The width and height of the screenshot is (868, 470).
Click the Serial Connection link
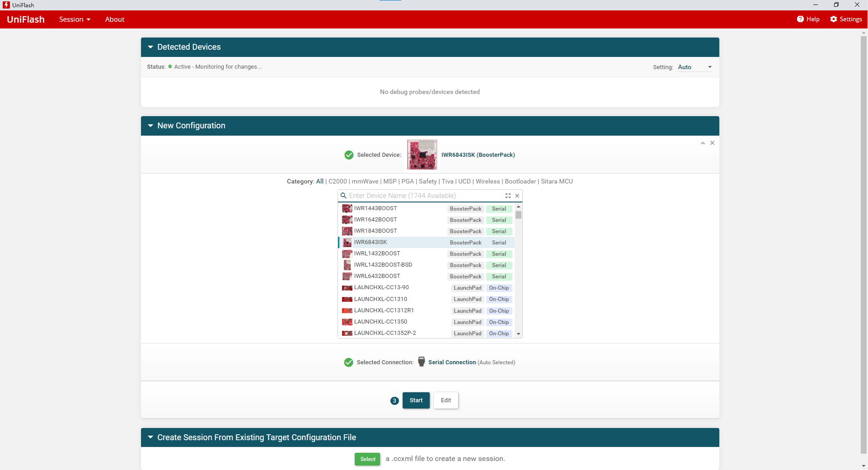[x=452, y=362]
